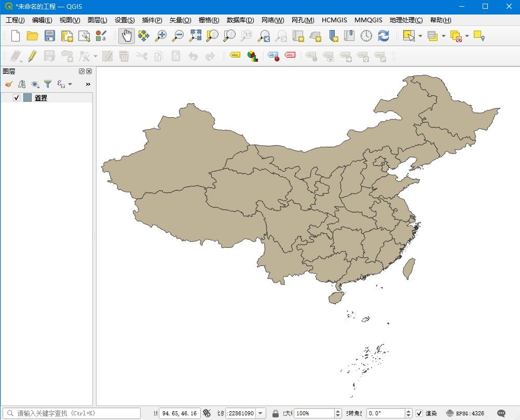This screenshot has height=420, width=520.
Task: Toggle visibility checkbox of 省界 layer
Action: [17, 97]
